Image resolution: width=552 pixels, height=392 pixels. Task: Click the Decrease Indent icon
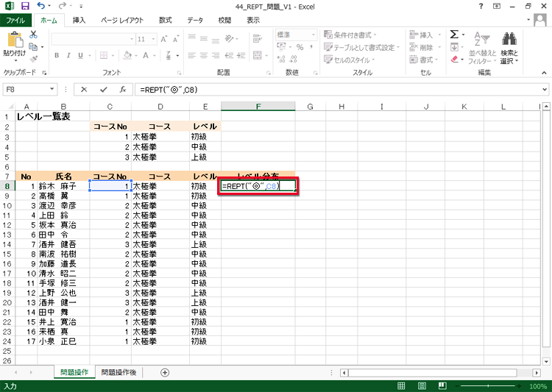tap(229, 55)
